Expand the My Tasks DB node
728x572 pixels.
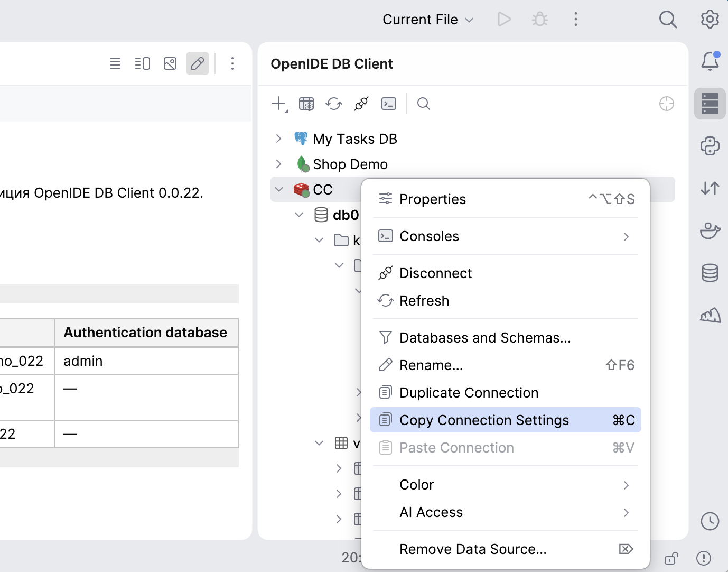click(x=278, y=139)
